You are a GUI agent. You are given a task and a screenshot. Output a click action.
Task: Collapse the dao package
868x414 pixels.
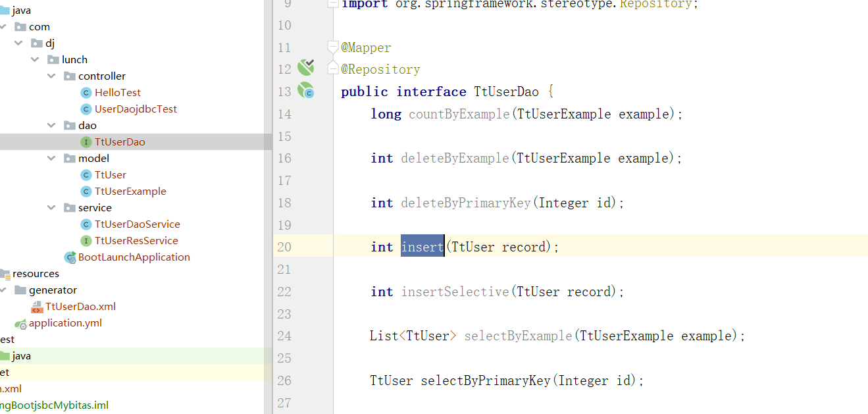click(x=51, y=126)
